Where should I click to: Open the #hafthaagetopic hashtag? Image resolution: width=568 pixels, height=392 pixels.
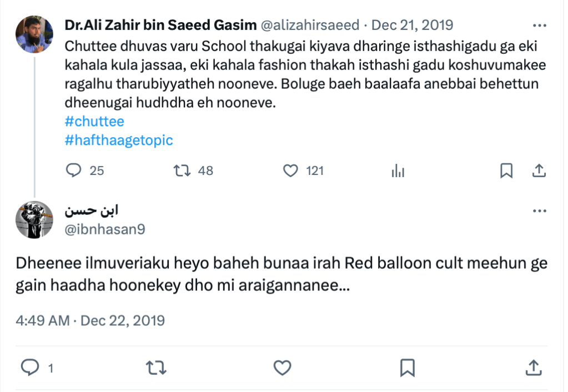[119, 140]
